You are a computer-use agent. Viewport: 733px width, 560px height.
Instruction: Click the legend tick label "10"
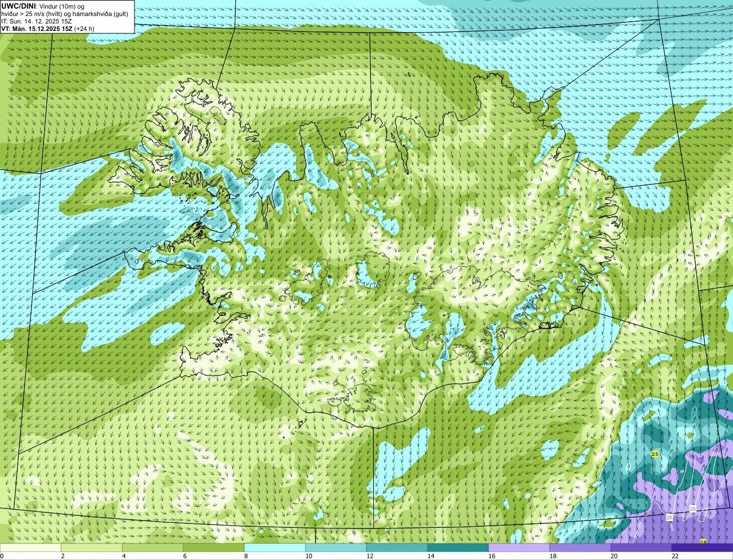point(309,556)
